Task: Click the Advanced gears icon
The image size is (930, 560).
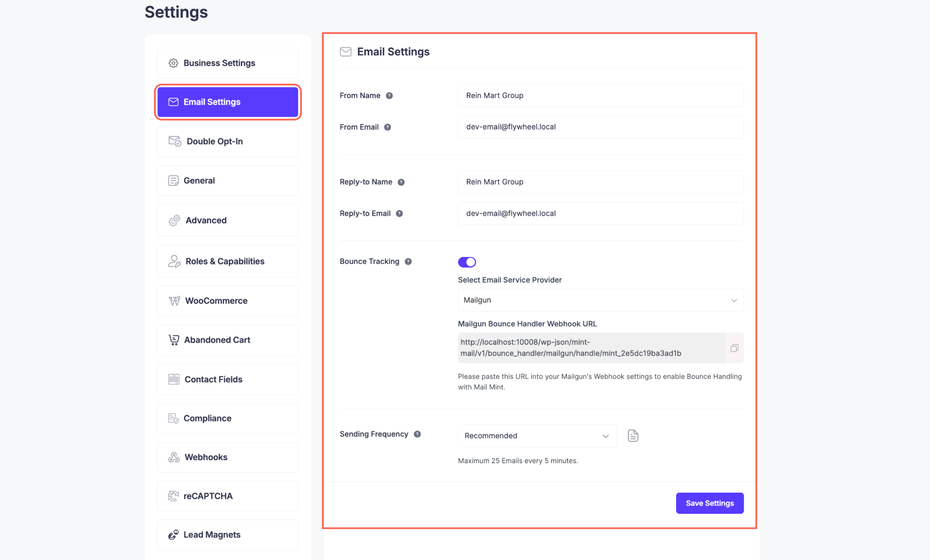Action: tap(174, 220)
